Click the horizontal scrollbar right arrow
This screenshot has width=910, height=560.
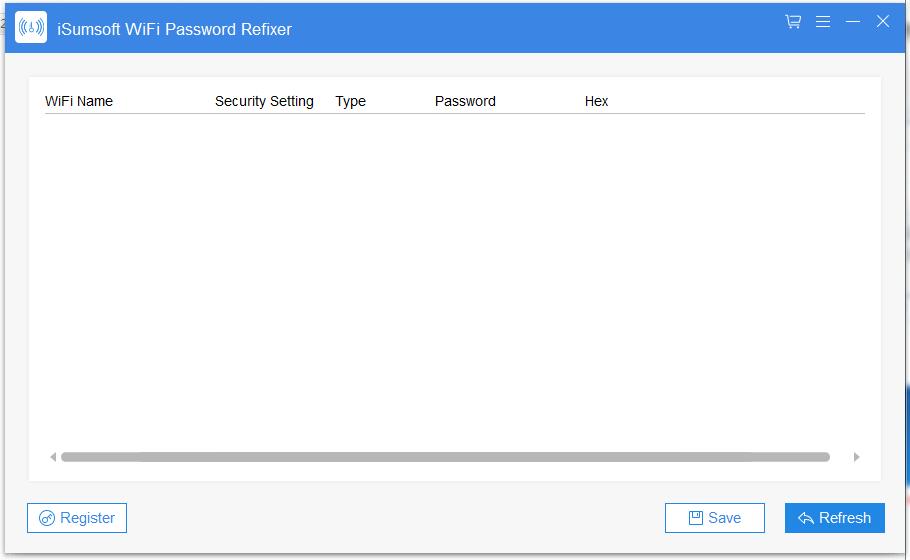[856, 457]
